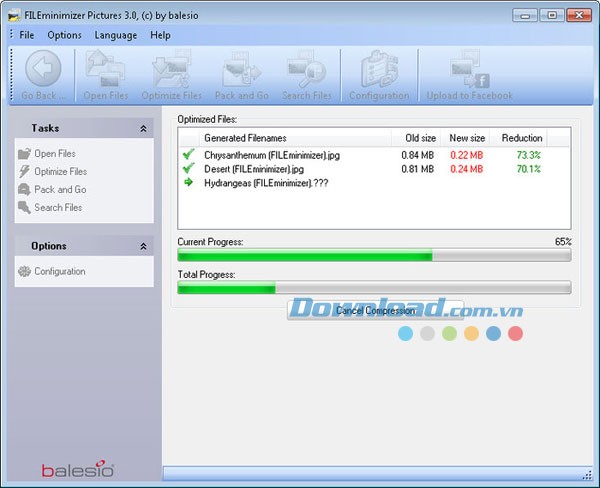Sort by the Generated Filenames column header
The width and height of the screenshot is (600, 488).
coord(295,138)
